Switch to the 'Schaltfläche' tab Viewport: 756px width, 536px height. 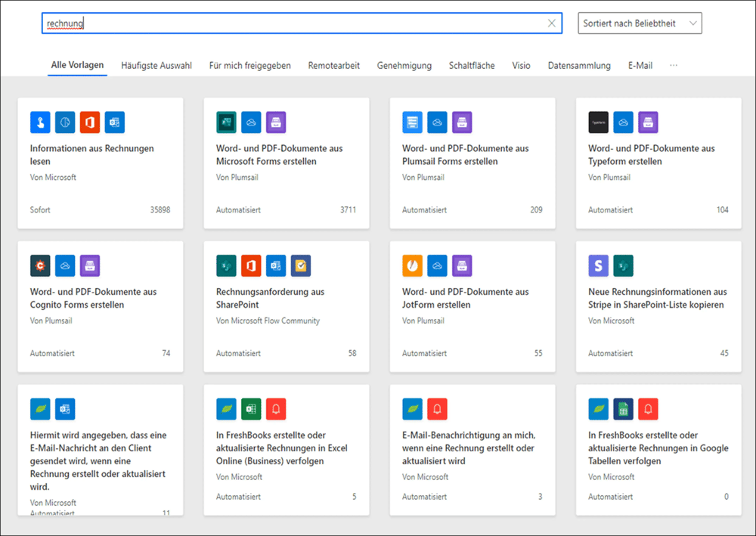click(x=472, y=66)
